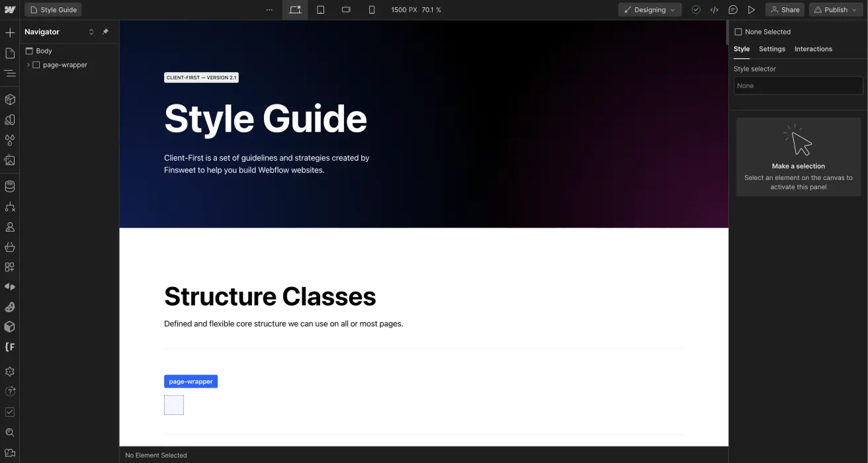Open the Assets panel
Screen dimensions: 868x463
point(10,160)
